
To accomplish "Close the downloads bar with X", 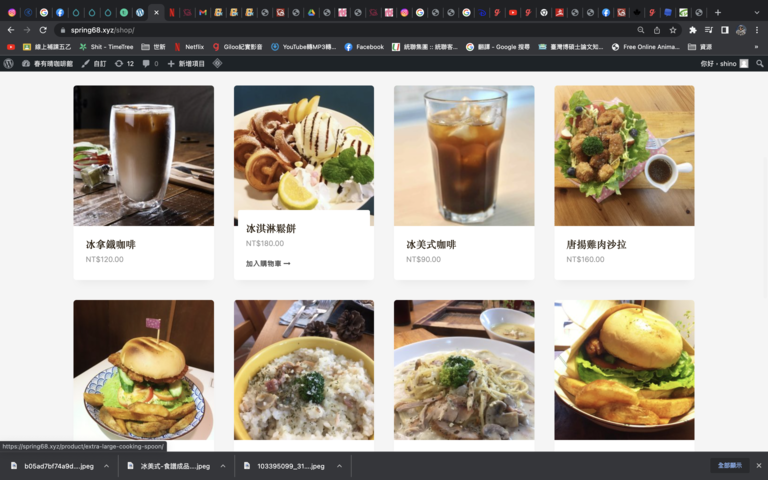I will point(759,466).
